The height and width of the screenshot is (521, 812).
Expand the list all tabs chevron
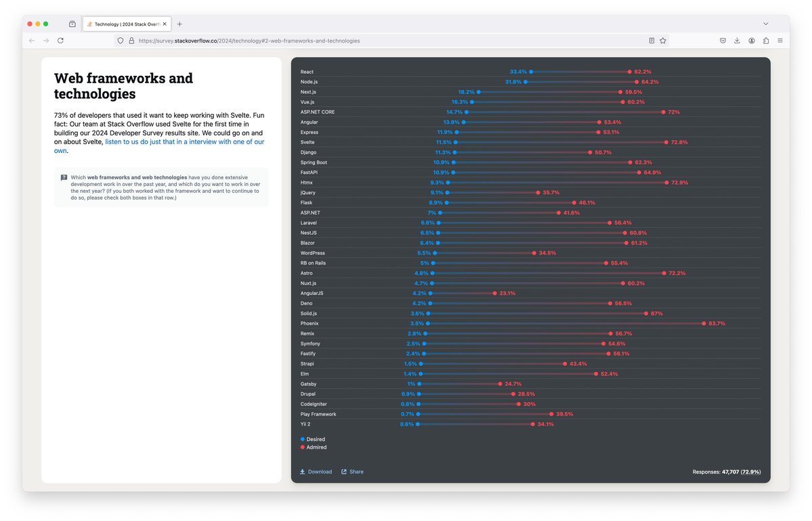[x=765, y=24]
